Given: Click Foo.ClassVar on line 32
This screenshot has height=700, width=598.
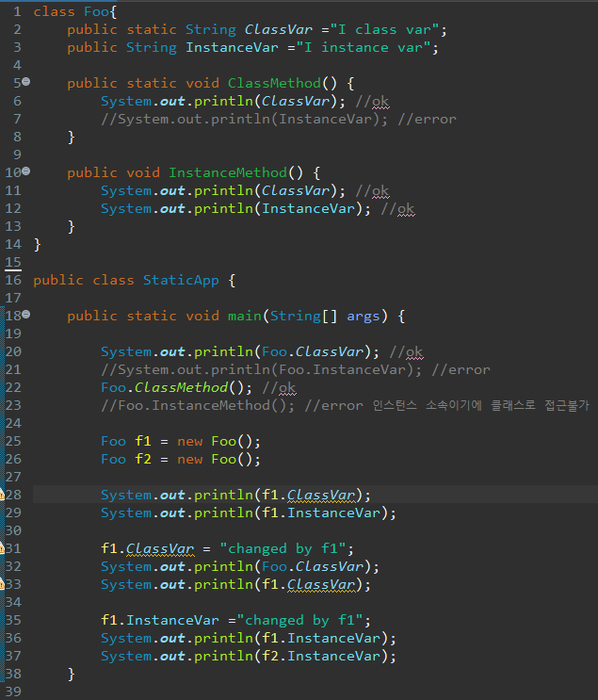Looking at the screenshot, I should (313, 566).
